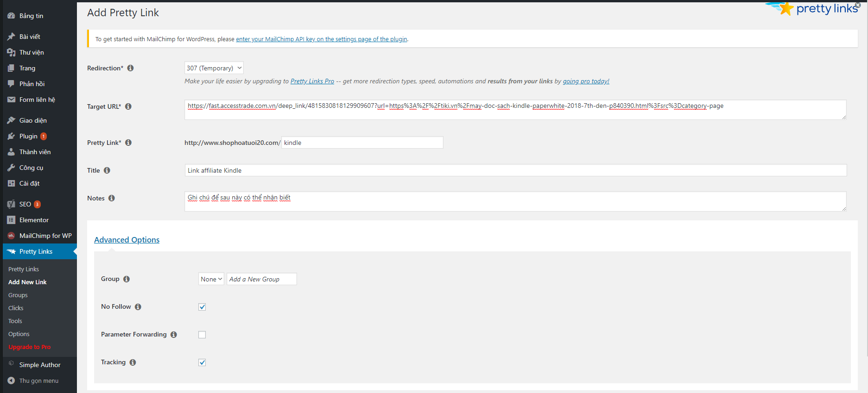Uncheck the Tracking checkbox

click(x=202, y=362)
